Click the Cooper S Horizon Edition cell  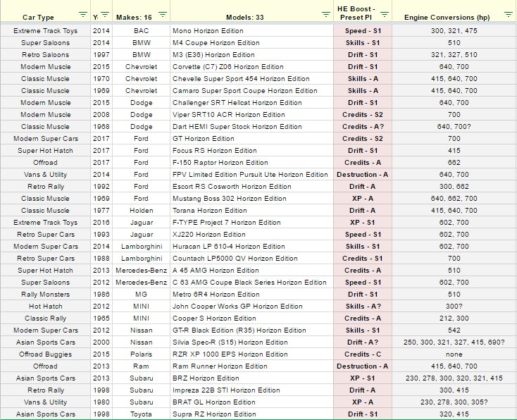click(x=251, y=319)
